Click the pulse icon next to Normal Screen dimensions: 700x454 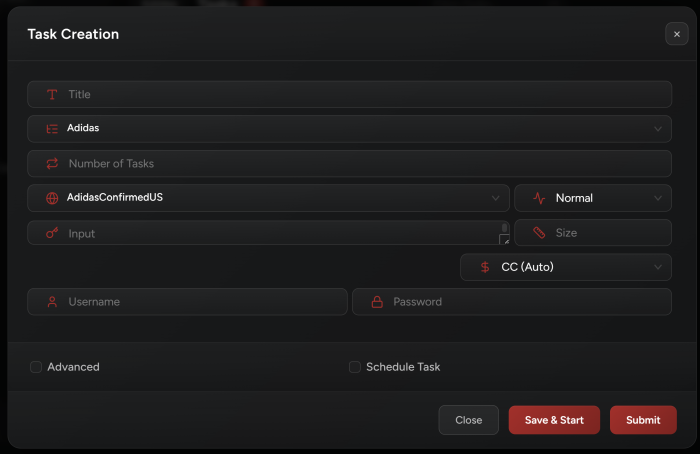tap(539, 198)
